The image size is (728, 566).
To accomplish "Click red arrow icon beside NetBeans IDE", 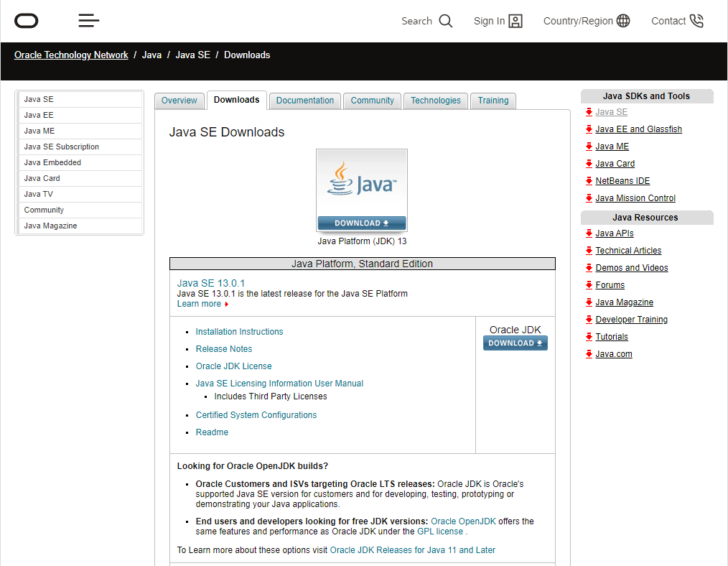I will coord(589,180).
